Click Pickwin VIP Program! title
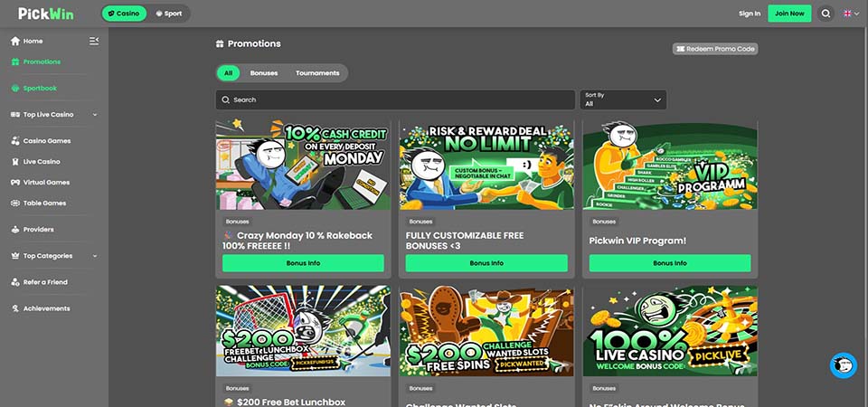The width and height of the screenshot is (868, 407). (x=637, y=241)
